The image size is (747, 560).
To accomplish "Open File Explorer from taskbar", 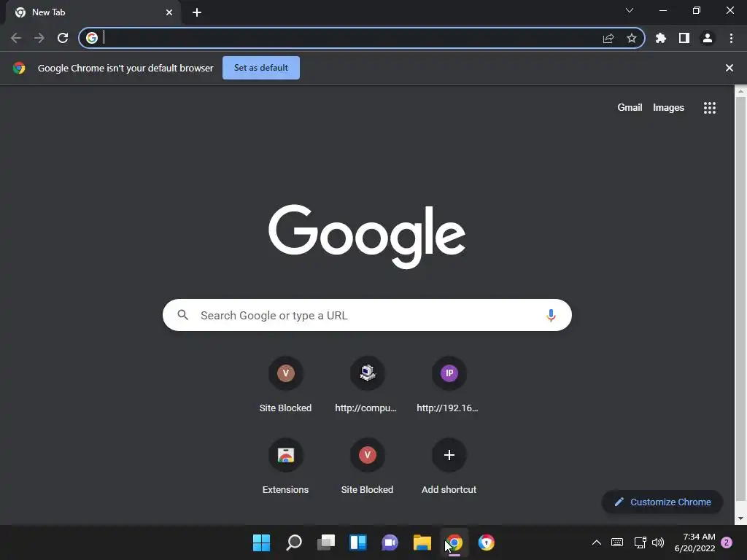I will [x=422, y=542].
